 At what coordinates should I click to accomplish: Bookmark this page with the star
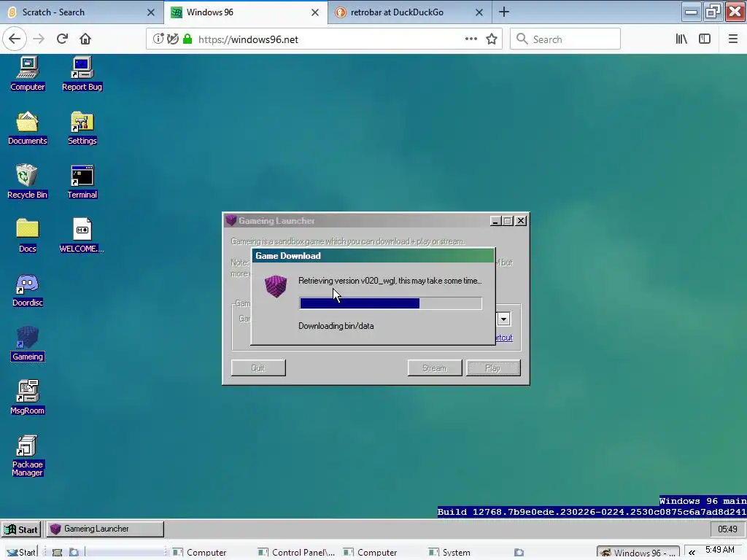(492, 39)
